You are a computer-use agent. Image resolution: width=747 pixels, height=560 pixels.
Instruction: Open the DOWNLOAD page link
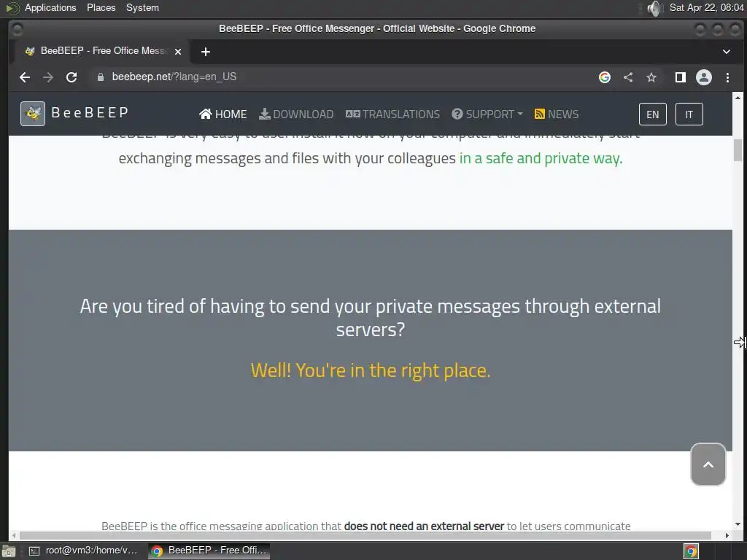(x=296, y=114)
